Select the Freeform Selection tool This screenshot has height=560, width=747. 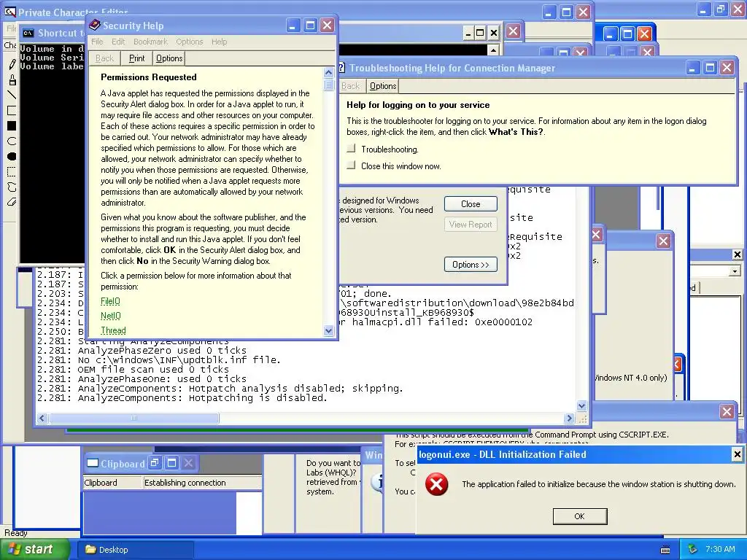(x=12, y=187)
